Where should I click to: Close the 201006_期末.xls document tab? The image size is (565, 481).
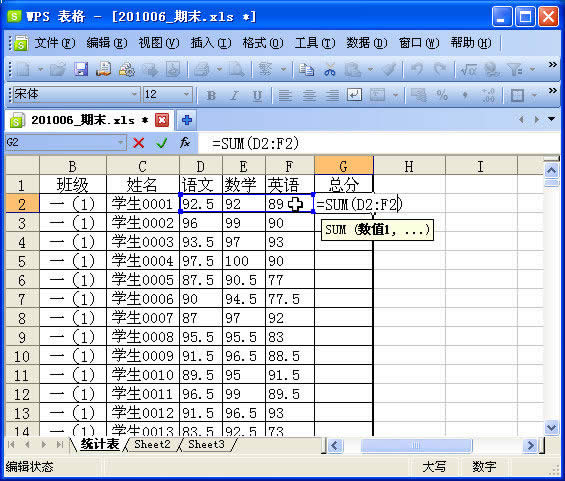(x=162, y=120)
